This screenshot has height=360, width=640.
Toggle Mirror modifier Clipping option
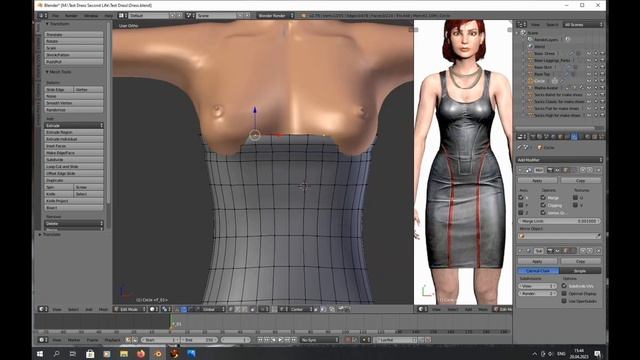543,205
